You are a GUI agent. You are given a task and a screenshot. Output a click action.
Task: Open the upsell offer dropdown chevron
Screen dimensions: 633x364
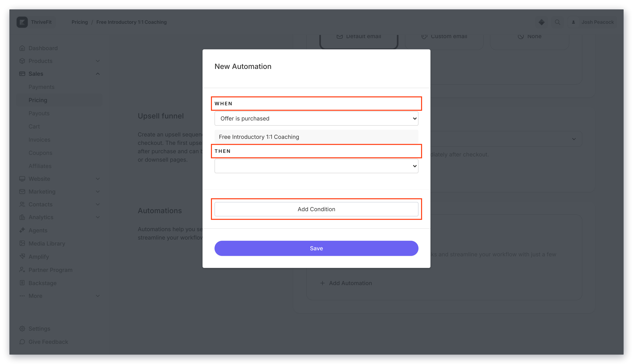pyautogui.click(x=574, y=139)
